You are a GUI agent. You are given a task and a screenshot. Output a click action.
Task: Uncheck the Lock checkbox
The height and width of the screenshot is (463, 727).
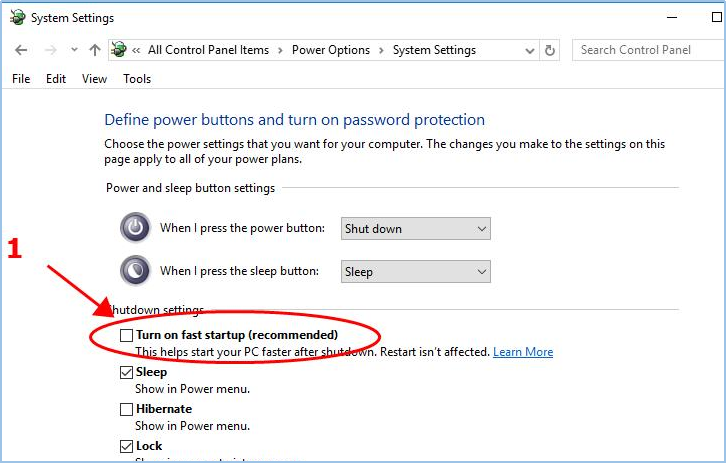[126, 446]
